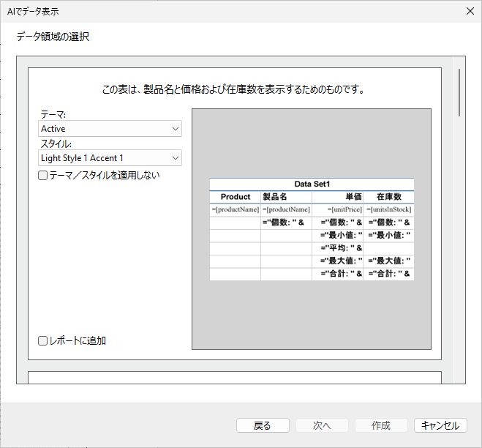Click the キャンセル button
The height and width of the screenshot is (448, 482).
[x=440, y=425]
